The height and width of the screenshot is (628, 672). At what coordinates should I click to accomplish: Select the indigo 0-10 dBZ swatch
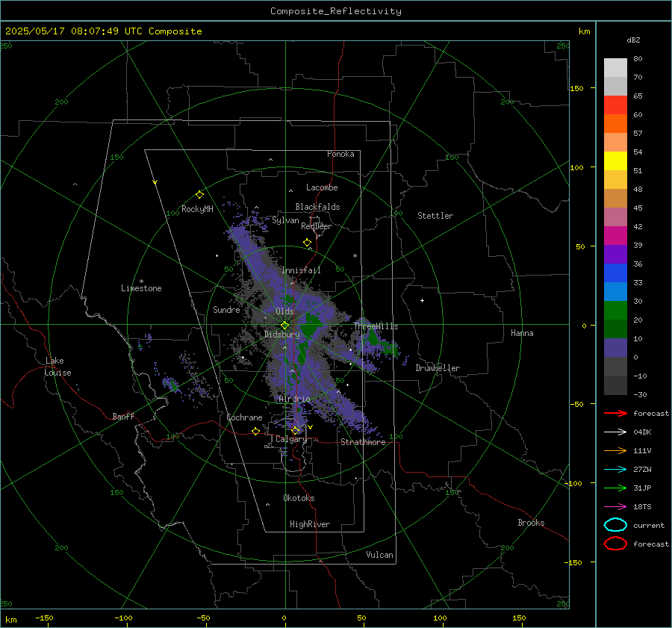[615, 348]
